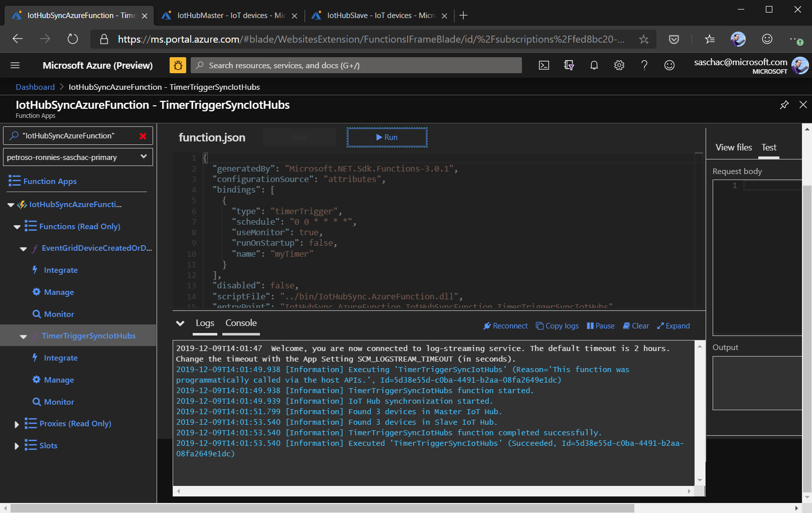Click the log panel horizontal scrollbar
The width and height of the screenshot is (812, 513).
click(x=434, y=491)
